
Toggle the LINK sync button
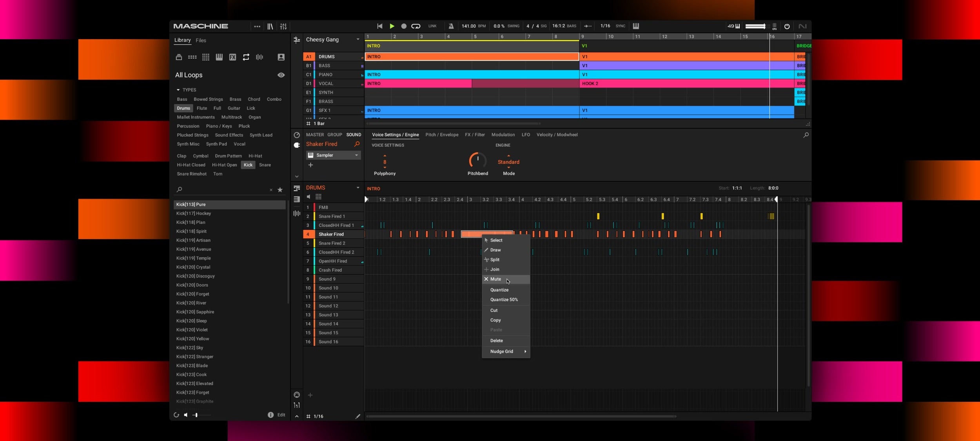click(432, 26)
